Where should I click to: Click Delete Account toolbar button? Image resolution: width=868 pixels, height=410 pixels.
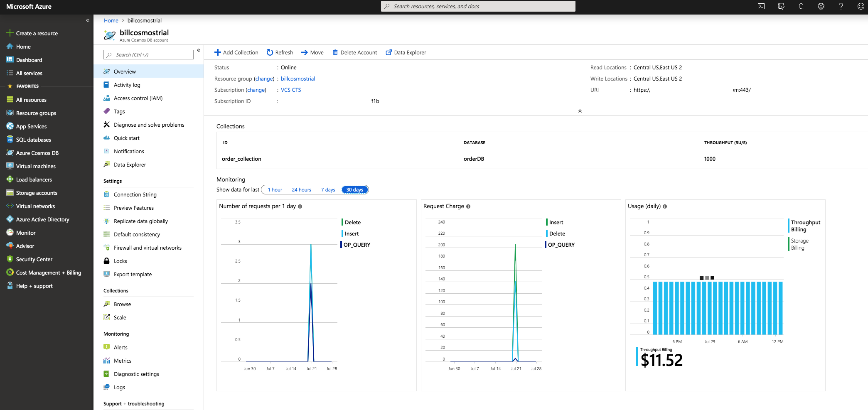point(355,52)
